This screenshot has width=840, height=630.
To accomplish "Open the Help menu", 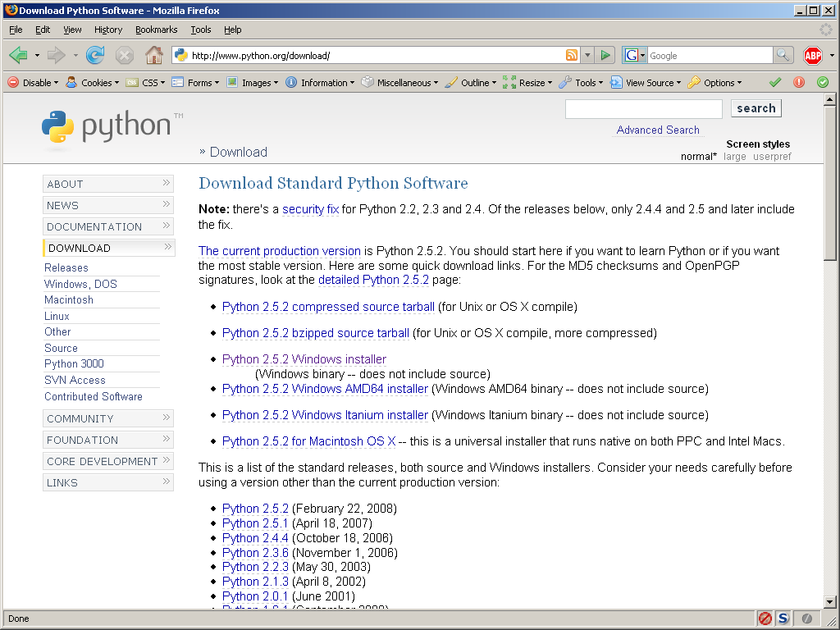I will click(232, 30).
